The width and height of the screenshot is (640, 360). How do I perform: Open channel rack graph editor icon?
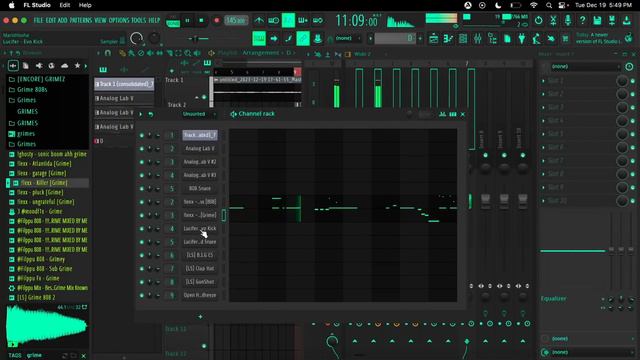point(442,114)
